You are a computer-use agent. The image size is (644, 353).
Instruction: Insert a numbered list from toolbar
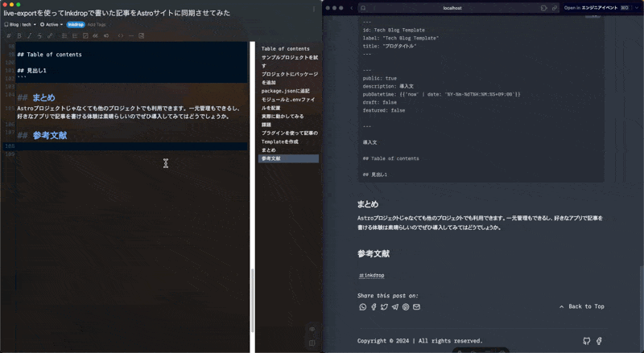click(x=75, y=35)
